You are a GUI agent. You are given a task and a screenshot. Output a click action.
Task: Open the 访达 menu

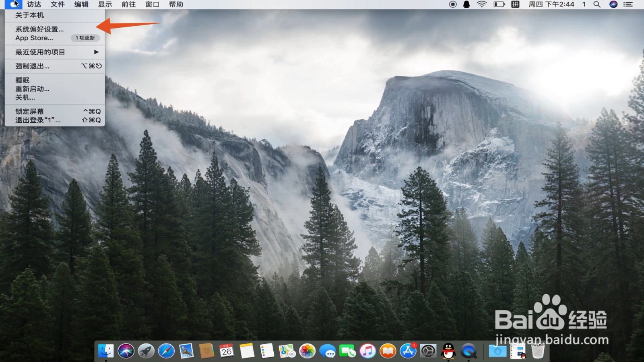point(34,4)
